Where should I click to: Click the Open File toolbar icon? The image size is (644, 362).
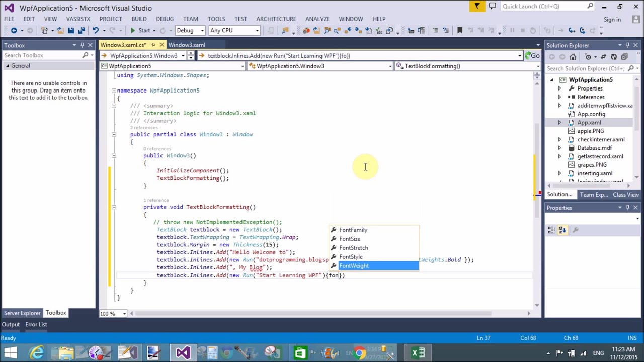(60, 31)
